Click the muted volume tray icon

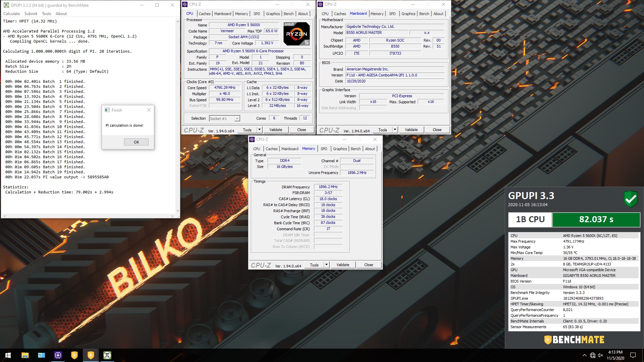pos(600,355)
